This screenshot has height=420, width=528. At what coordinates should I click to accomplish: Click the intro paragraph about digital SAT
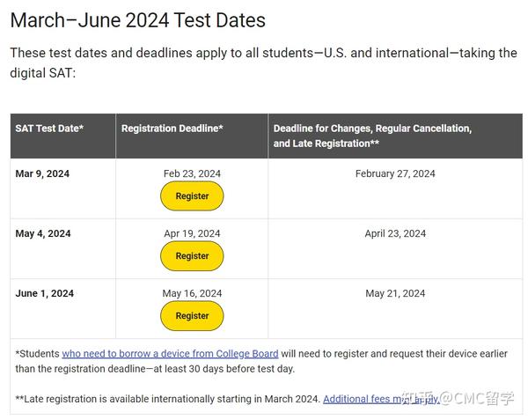263,63
